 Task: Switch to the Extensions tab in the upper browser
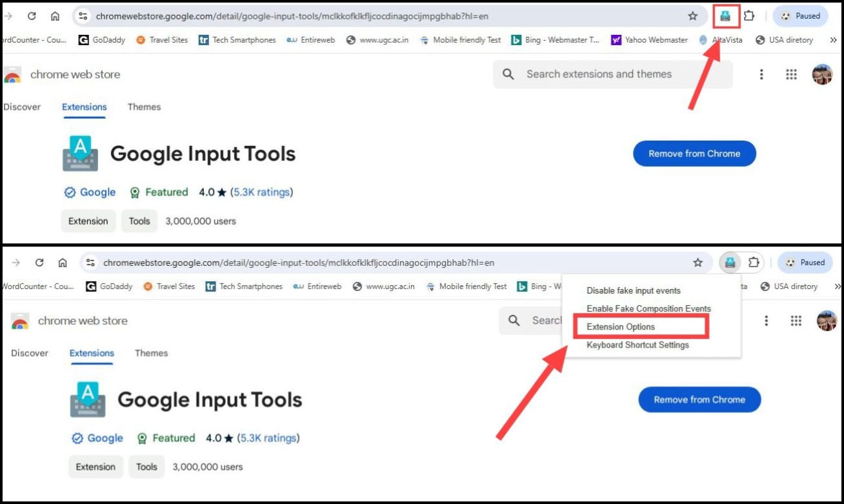tap(85, 107)
